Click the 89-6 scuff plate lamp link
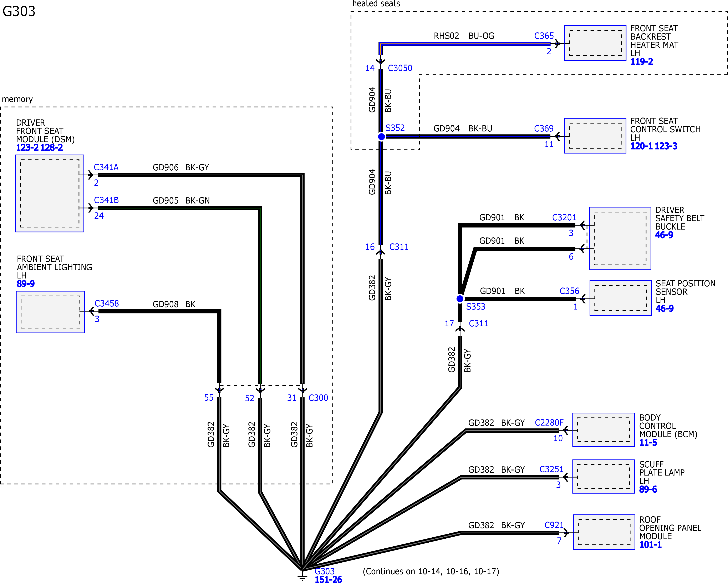728x583 pixels. 648,489
